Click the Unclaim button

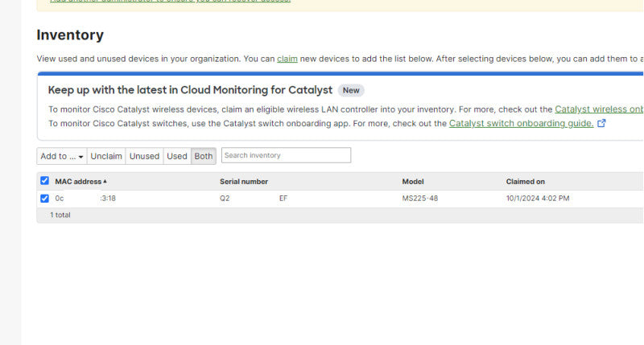click(x=106, y=156)
